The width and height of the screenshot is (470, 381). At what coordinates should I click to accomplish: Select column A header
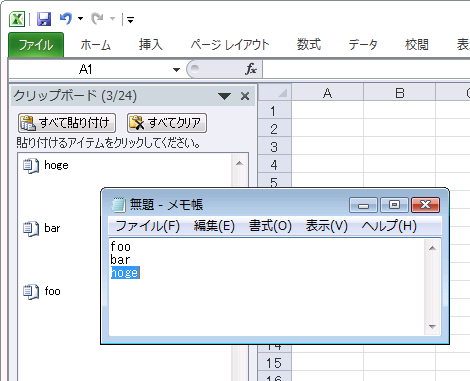coord(327,93)
